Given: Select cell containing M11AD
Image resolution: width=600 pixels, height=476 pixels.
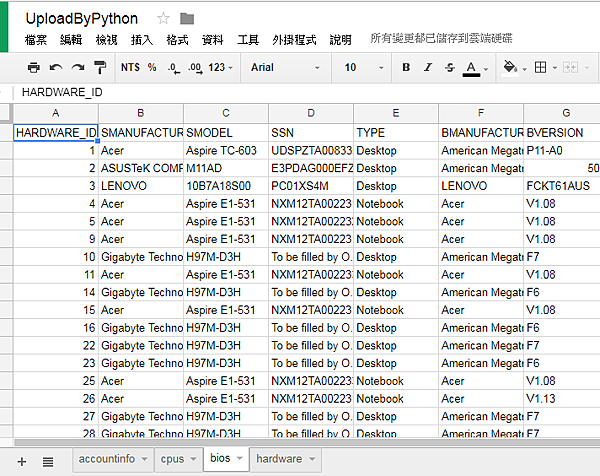Looking at the screenshot, I should tap(226, 168).
